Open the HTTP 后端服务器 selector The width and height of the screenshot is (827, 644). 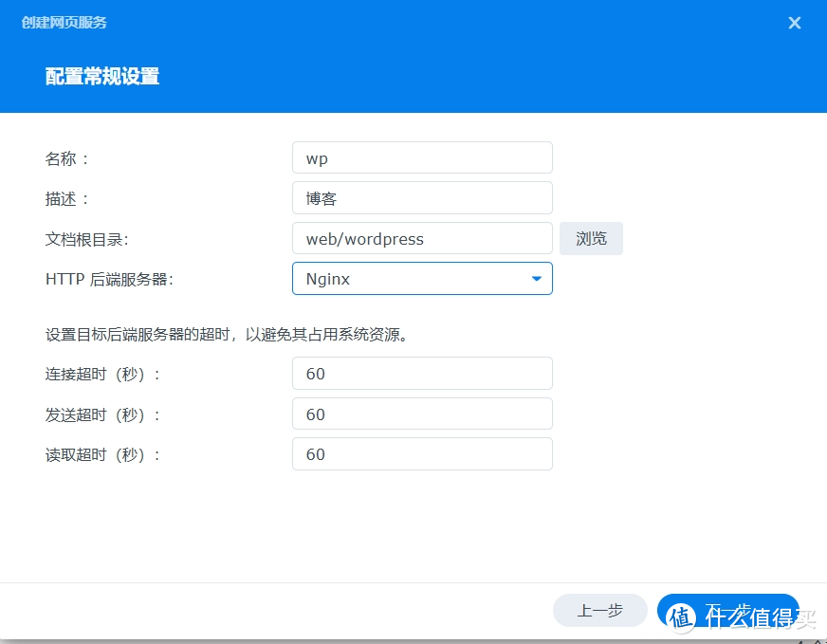(422, 278)
